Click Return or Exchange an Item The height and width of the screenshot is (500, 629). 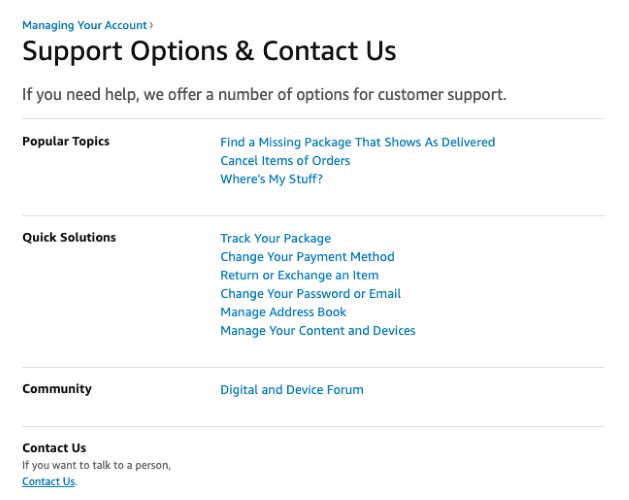point(299,275)
